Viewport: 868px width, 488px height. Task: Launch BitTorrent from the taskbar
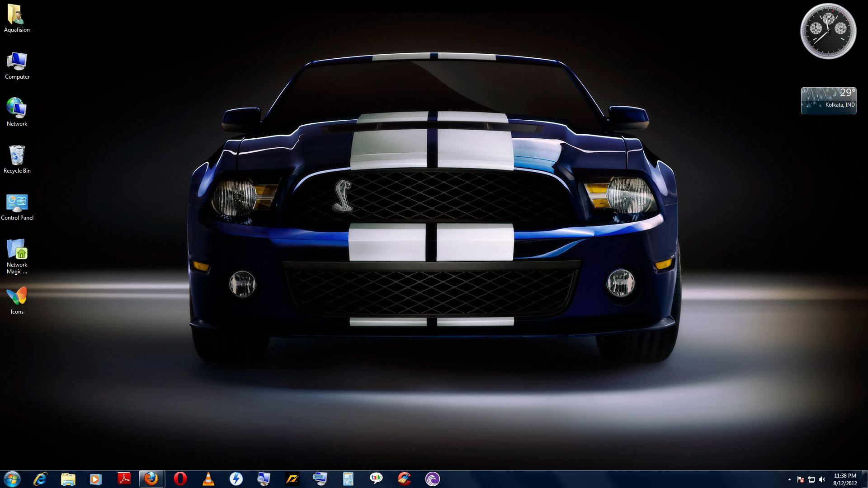point(432,479)
